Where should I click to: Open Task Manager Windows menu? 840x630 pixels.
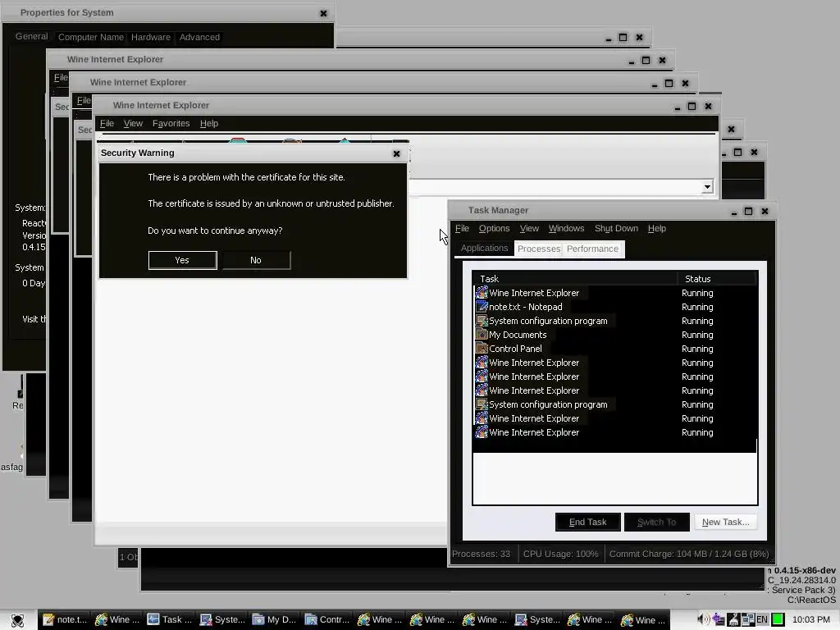[x=566, y=229]
